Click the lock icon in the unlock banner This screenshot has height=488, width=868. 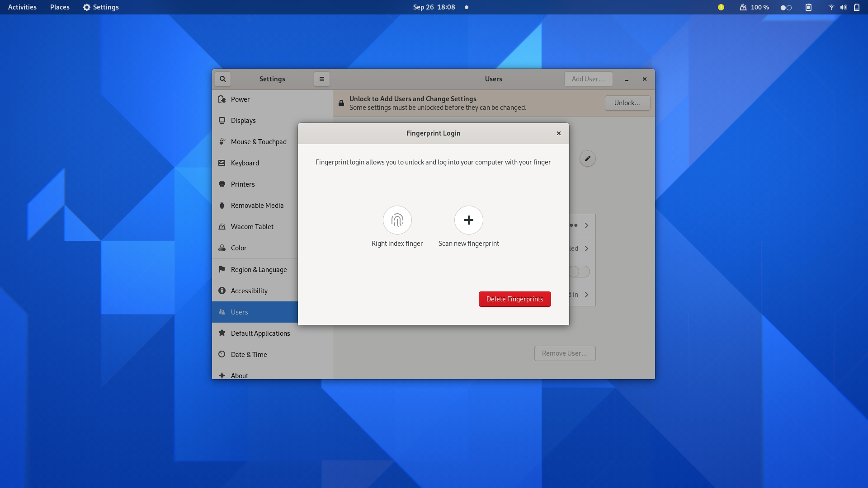341,103
